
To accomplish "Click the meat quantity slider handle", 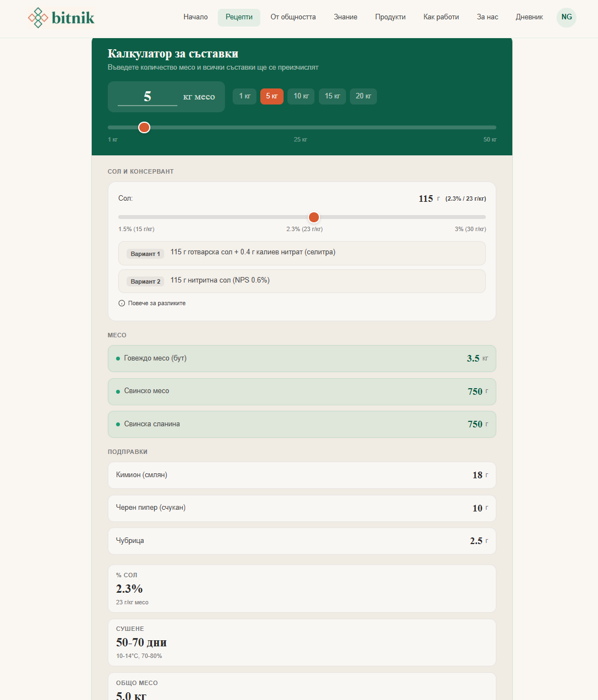I will pos(144,128).
